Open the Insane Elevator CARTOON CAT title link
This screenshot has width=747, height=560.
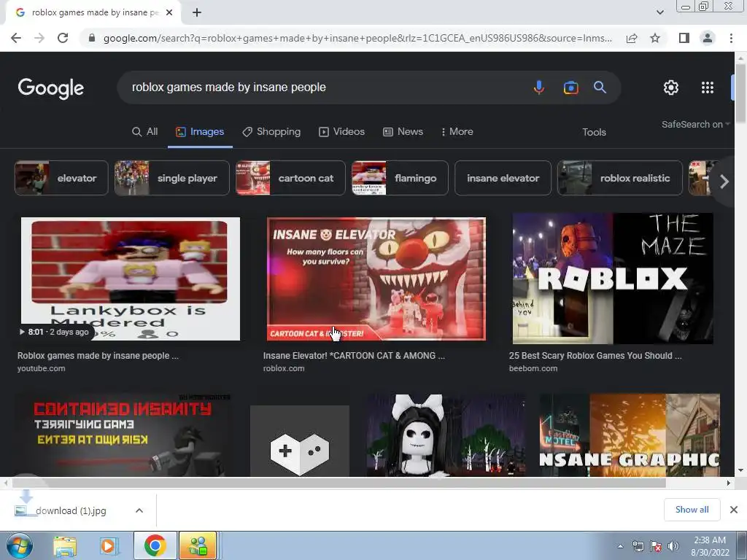pos(354,356)
